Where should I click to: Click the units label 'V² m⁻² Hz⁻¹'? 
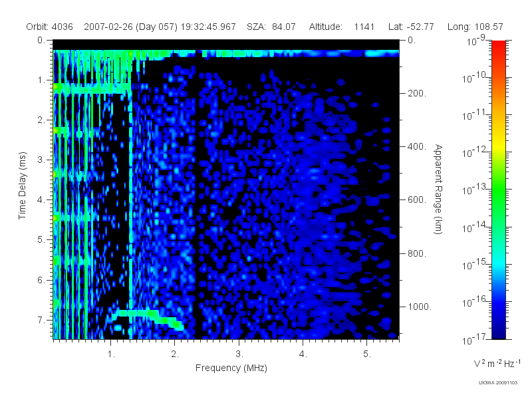(x=497, y=363)
